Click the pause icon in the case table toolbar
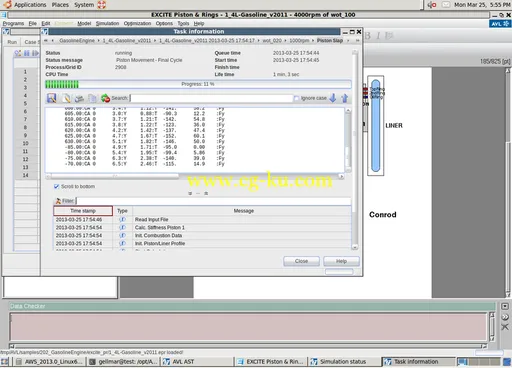Viewport: 512px width, 368px height. click(27, 53)
